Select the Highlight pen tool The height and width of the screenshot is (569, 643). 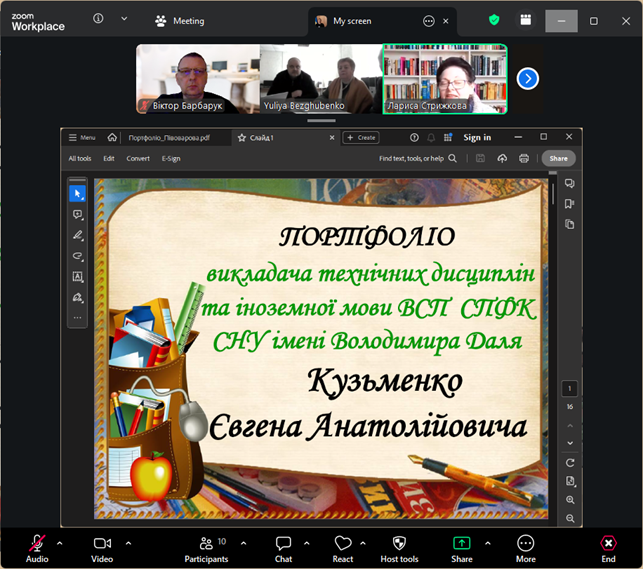78,235
